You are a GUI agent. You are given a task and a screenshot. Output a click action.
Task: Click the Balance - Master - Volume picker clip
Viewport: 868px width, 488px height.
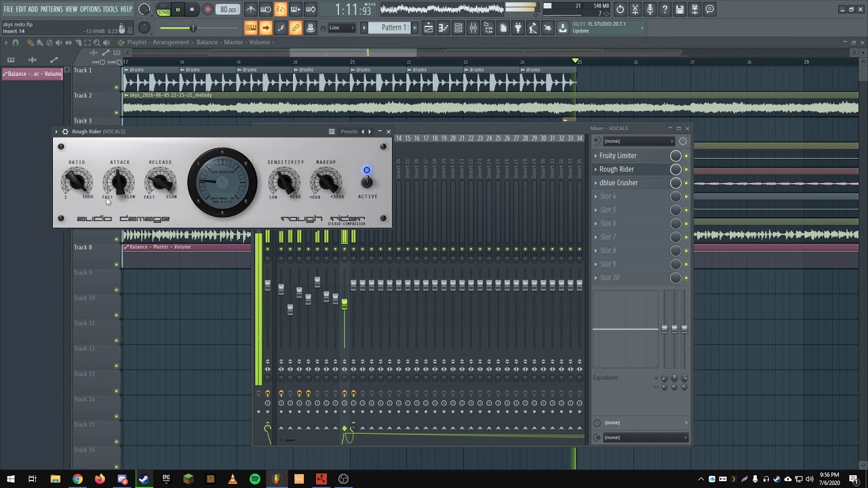tap(32, 74)
